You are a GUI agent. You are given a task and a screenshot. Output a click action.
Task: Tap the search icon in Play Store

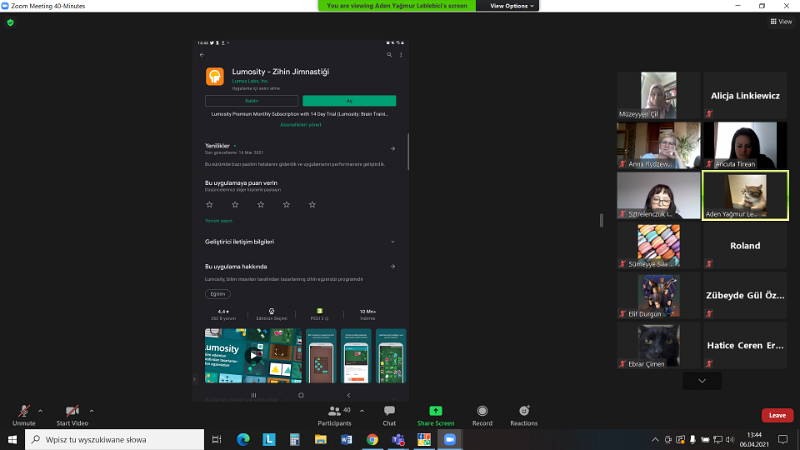click(x=389, y=55)
